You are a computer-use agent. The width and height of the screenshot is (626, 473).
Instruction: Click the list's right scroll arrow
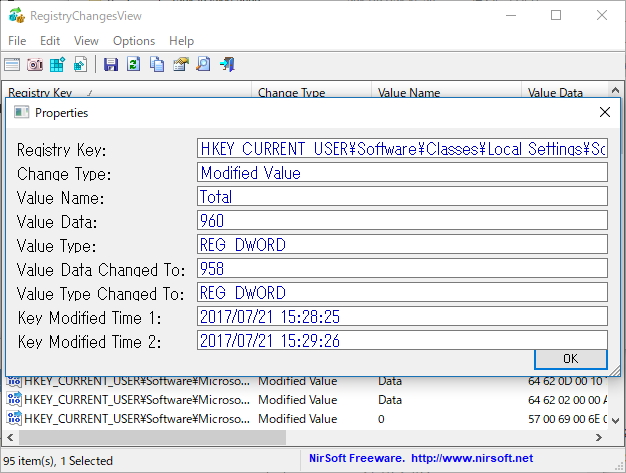tap(598, 437)
